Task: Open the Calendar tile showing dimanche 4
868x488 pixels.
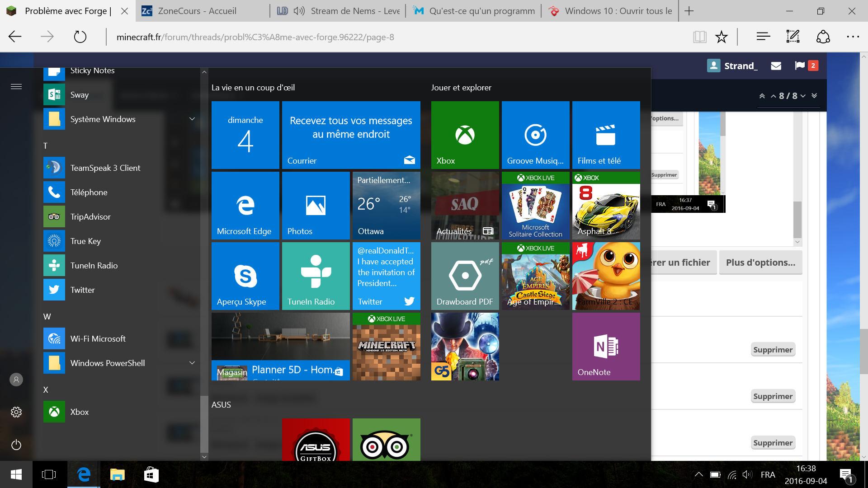Action: click(245, 135)
